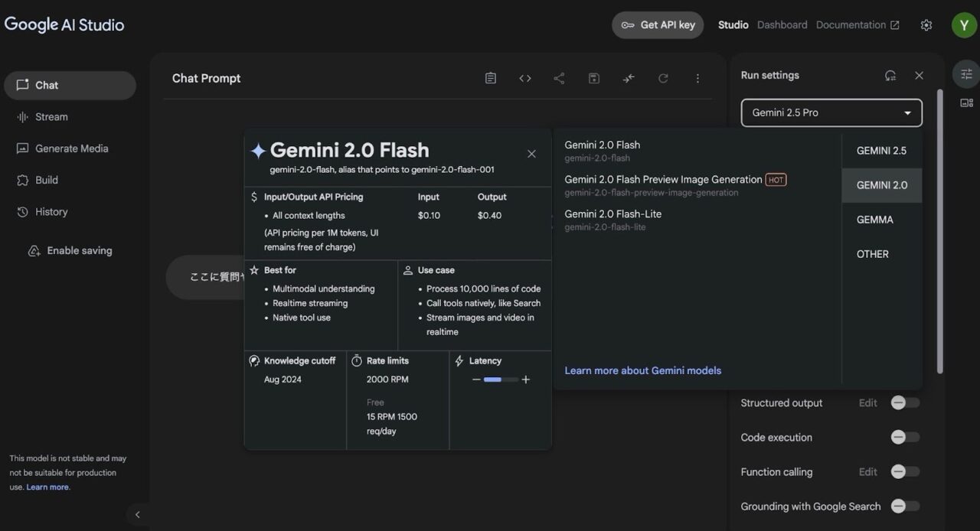Collapse the left sidebar with the chevron

(x=138, y=515)
